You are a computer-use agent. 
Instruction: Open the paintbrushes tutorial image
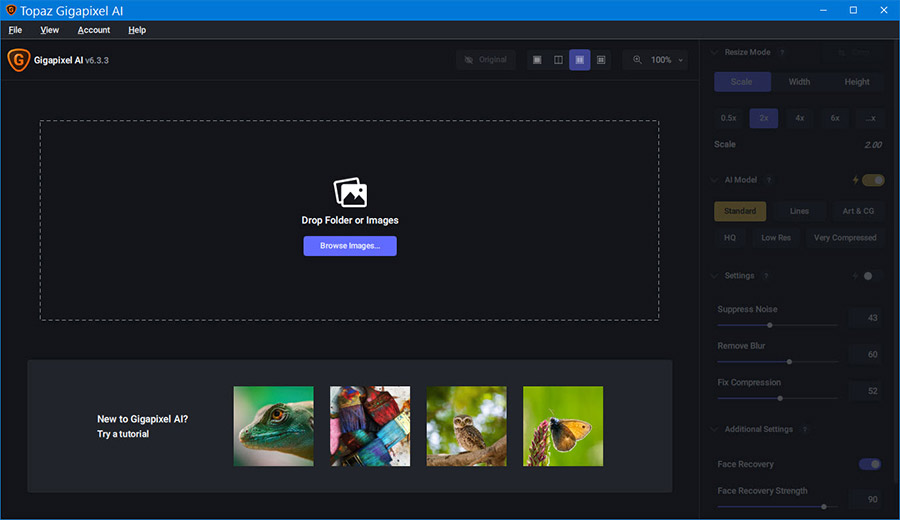pyautogui.click(x=370, y=426)
